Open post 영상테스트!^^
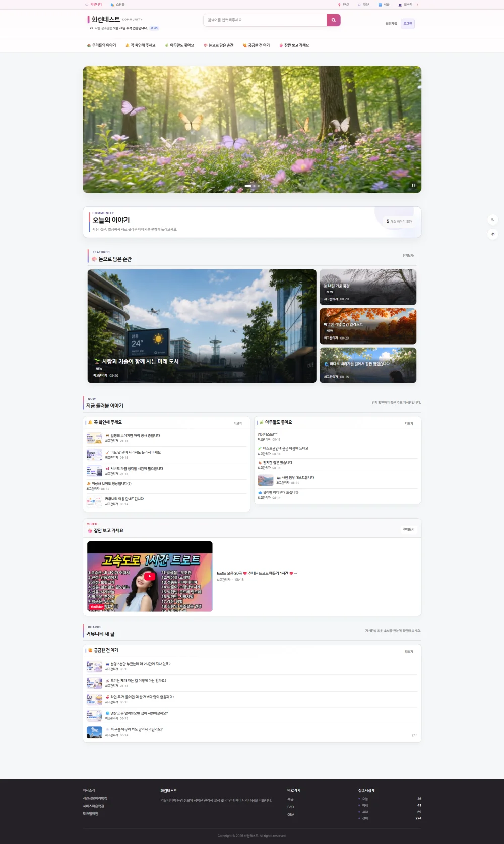This screenshot has width=504, height=844. [x=268, y=434]
